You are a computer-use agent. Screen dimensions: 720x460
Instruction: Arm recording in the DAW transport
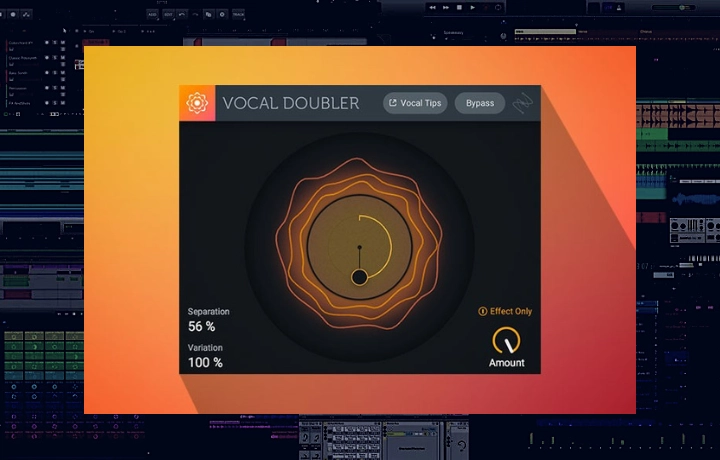click(x=485, y=7)
